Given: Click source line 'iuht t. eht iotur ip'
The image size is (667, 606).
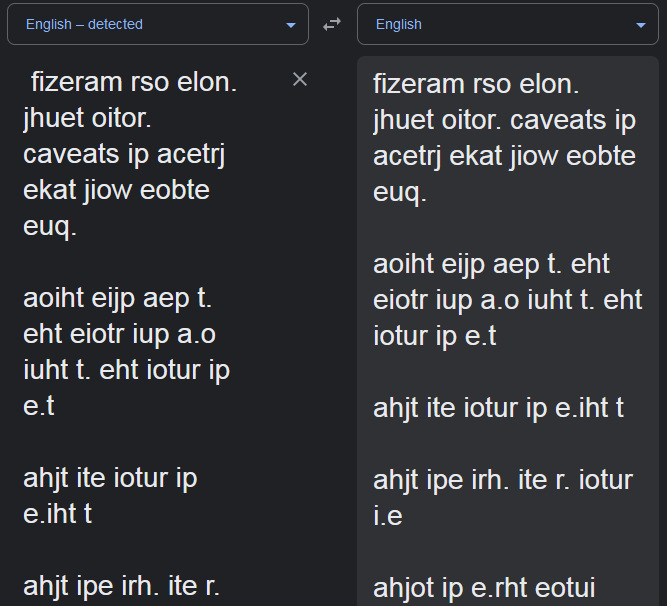Looking at the screenshot, I should click(x=126, y=370).
